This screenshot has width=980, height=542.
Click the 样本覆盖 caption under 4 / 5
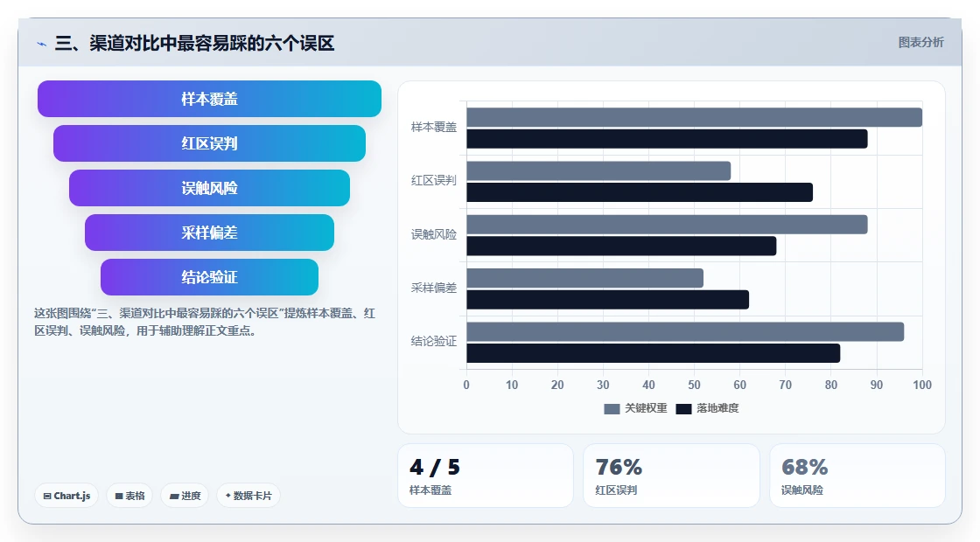[x=430, y=490]
